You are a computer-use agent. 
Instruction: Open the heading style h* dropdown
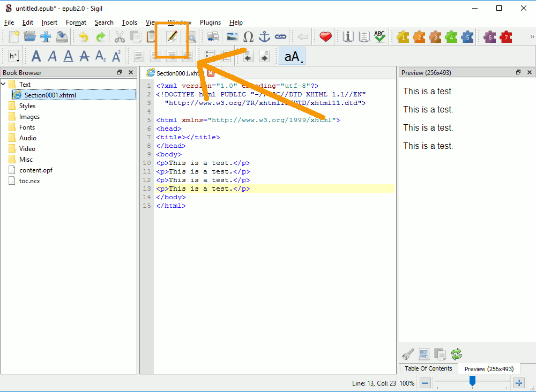click(x=14, y=56)
